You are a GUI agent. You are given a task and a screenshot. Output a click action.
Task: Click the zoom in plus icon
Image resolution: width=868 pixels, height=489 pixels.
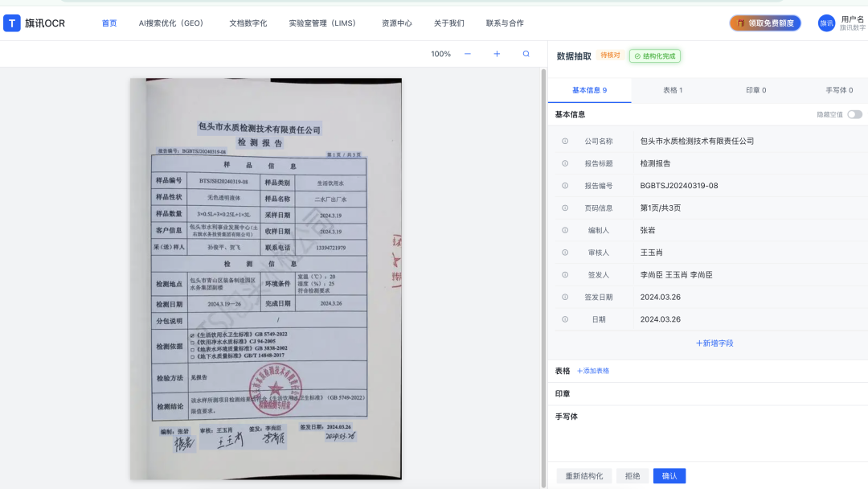[497, 54]
